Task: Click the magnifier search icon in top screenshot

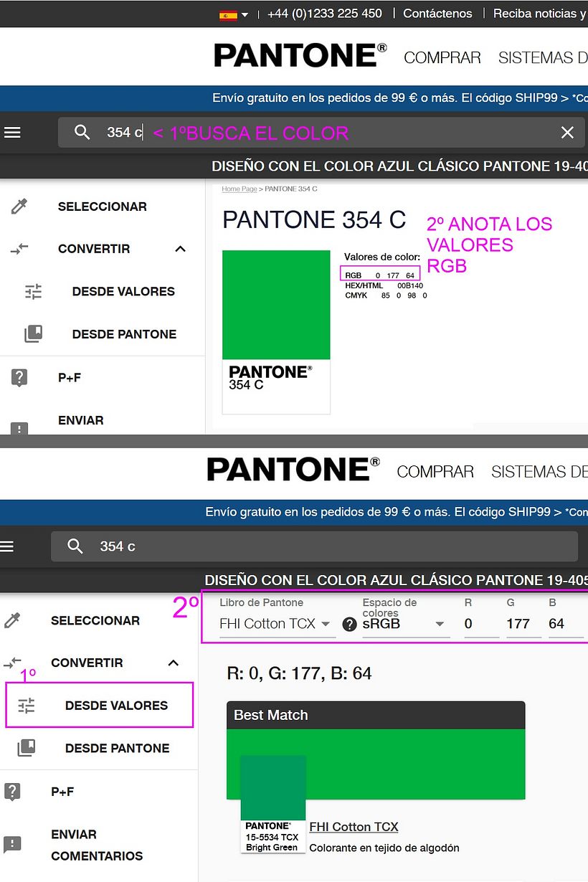Action: tap(82, 132)
